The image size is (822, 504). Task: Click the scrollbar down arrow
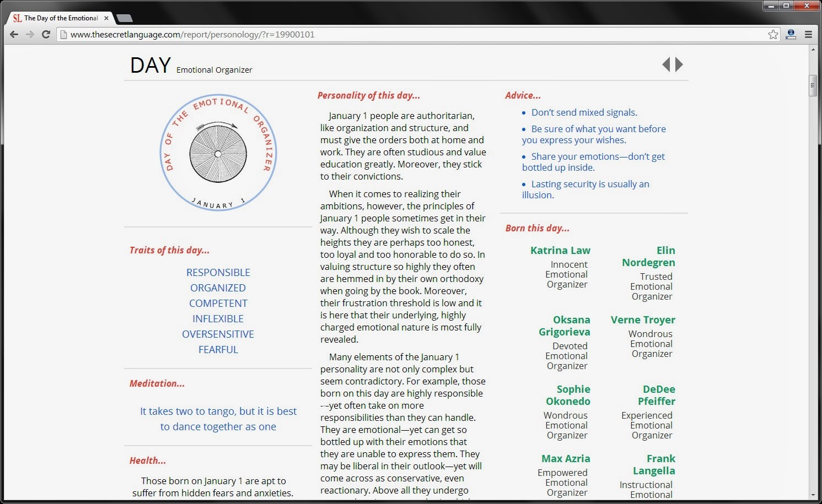click(x=813, y=495)
